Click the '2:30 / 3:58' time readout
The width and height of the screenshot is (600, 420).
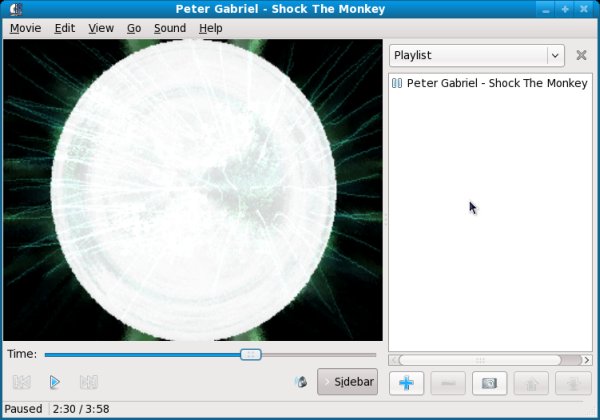[81, 409]
